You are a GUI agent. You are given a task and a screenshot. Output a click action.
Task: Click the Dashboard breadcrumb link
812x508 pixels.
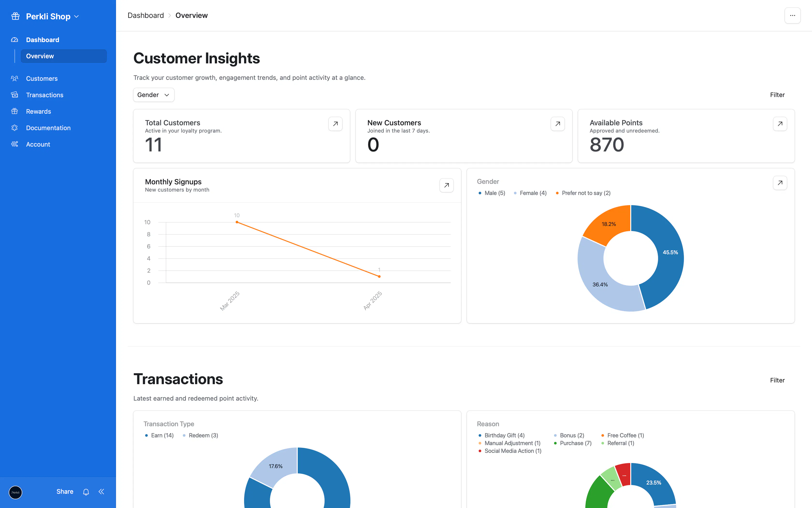(146, 15)
